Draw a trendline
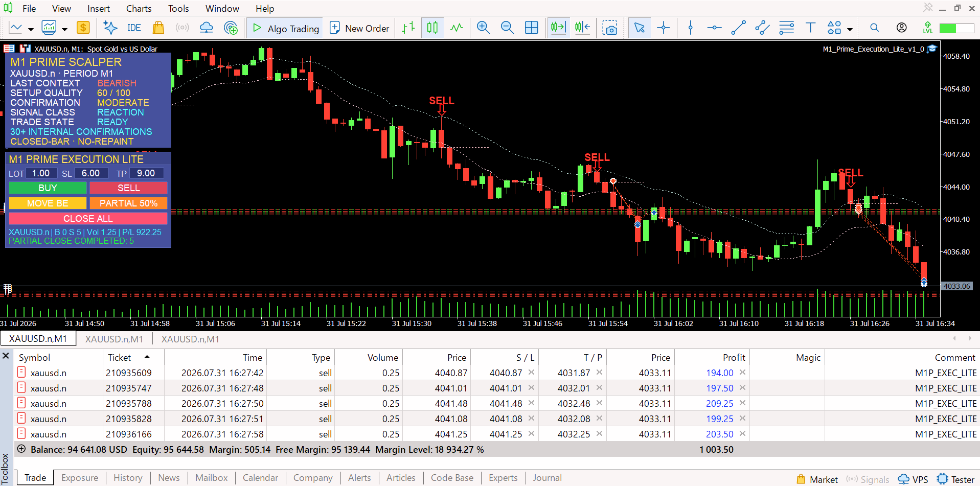Image resolution: width=980 pixels, height=486 pixels. pos(738,28)
